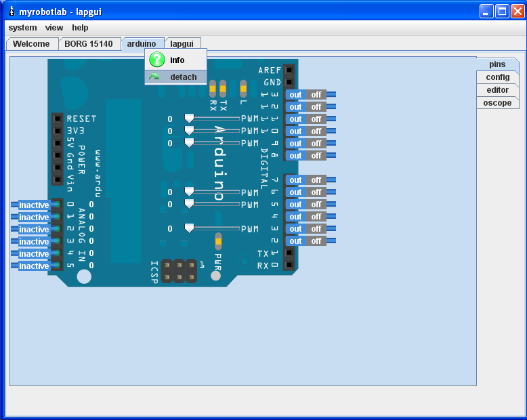Toggle pin 12 off state button

316,107
